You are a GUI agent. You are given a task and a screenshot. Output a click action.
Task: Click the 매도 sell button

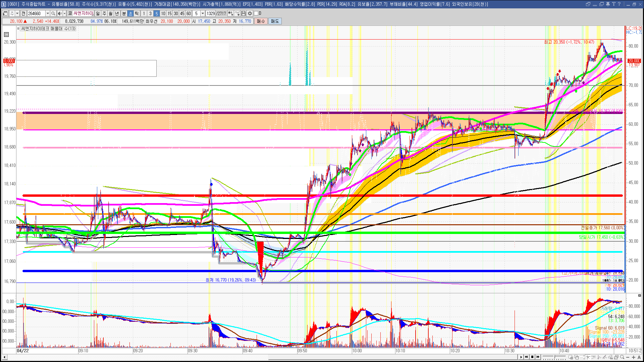275,21
